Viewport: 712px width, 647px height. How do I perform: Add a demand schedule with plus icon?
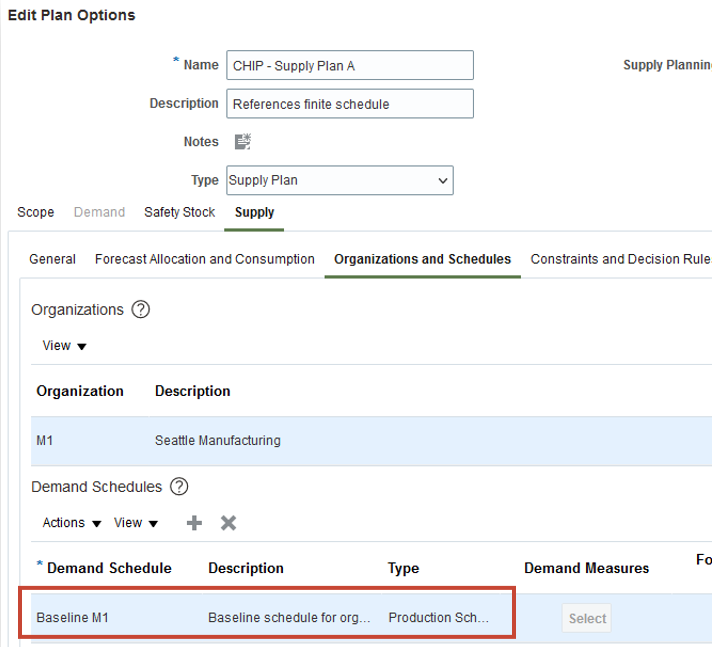tap(194, 523)
